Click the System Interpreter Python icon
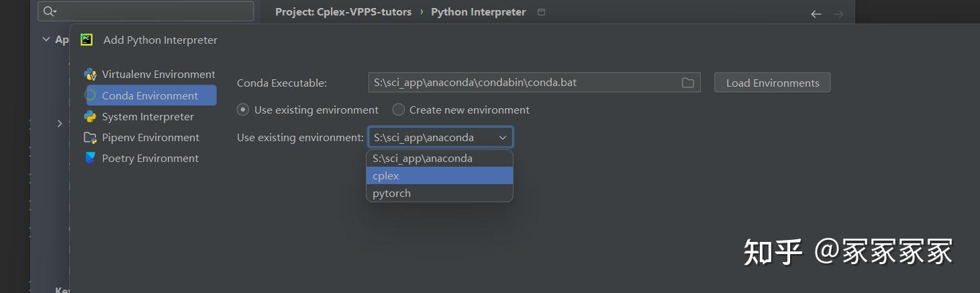Viewport: 980px width, 293px height. [x=90, y=116]
